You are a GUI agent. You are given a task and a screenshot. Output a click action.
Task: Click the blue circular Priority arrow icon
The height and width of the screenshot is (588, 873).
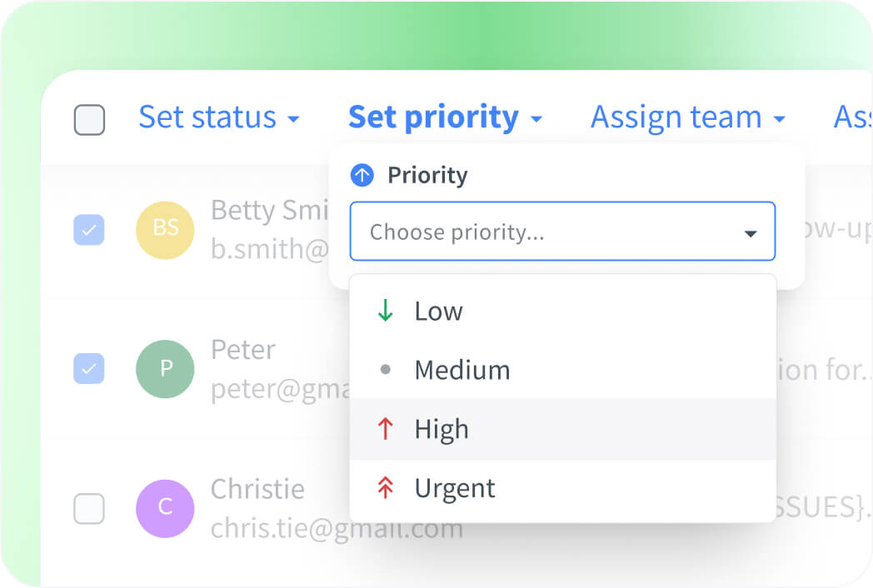pos(362,175)
